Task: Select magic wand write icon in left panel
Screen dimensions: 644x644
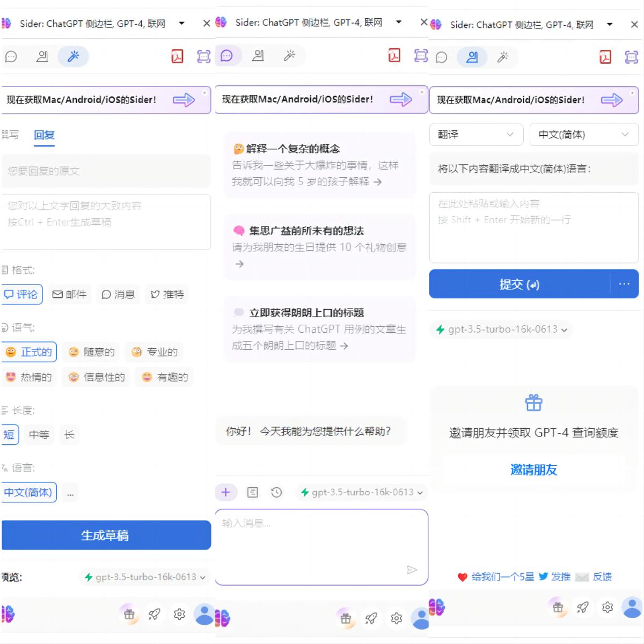Action: 74,56
